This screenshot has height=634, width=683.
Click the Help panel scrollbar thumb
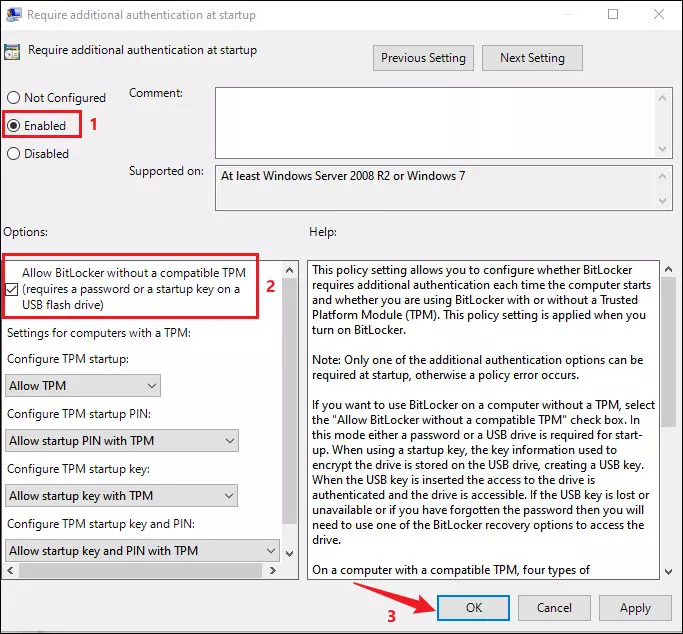(668, 352)
